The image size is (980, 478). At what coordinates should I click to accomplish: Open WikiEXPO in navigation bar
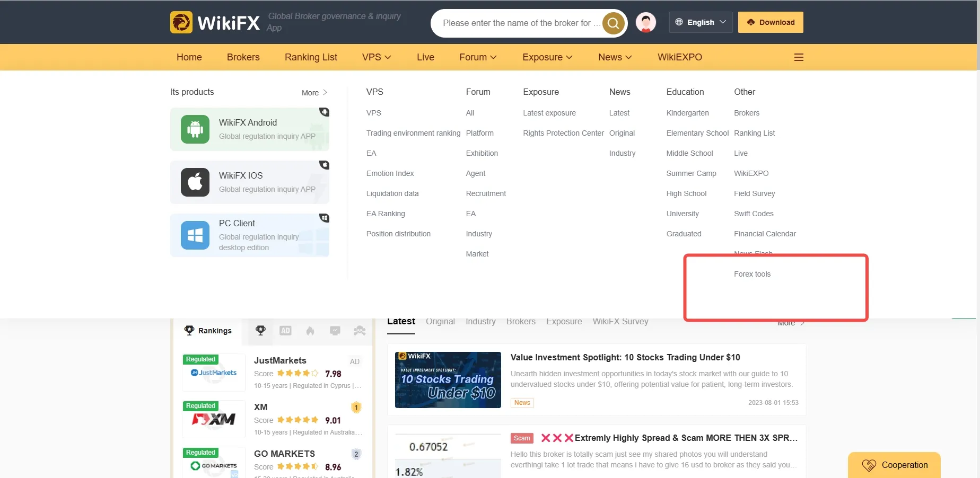coord(680,57)
